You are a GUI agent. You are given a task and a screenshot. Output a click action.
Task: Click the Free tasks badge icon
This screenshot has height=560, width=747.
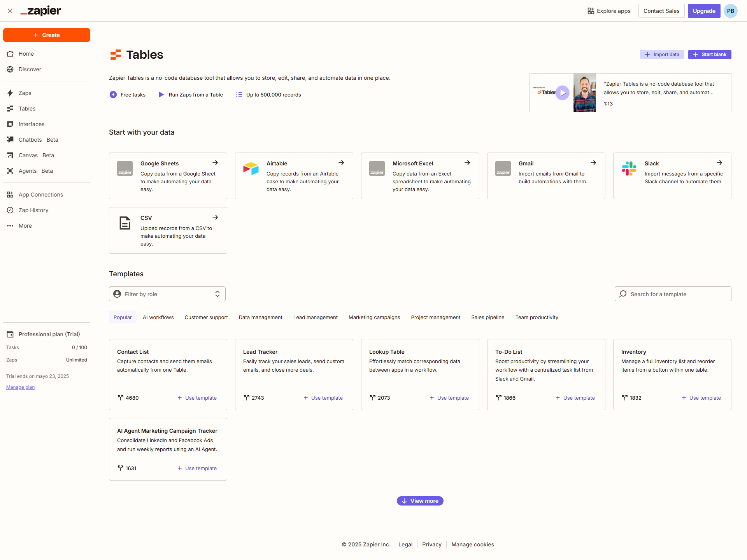pos(113,95)
